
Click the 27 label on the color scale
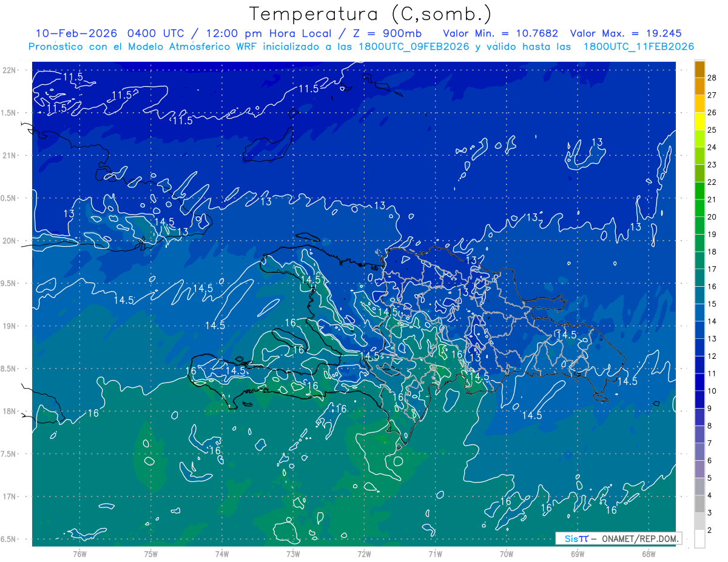click(712, 95)
